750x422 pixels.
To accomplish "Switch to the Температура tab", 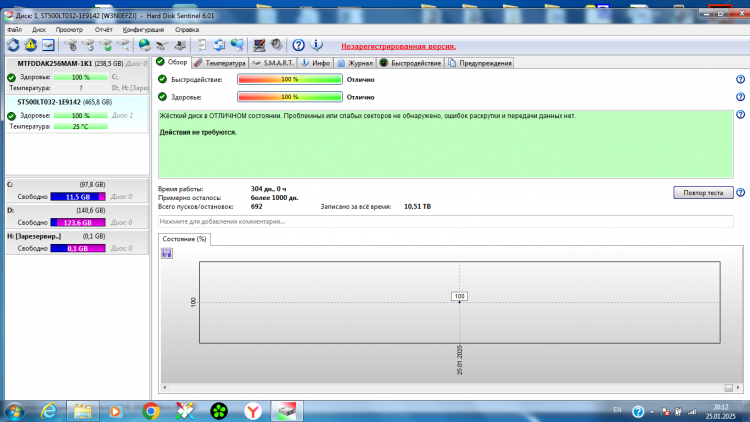I will 220,63.
